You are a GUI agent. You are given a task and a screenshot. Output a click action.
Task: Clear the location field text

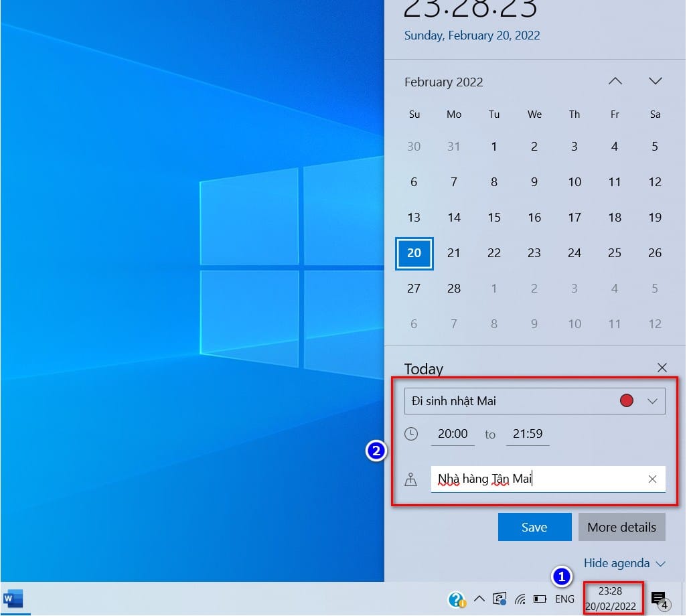652,479
